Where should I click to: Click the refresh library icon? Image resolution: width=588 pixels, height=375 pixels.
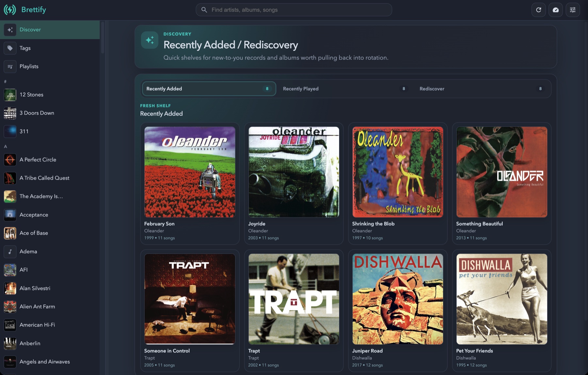[539, 10]
